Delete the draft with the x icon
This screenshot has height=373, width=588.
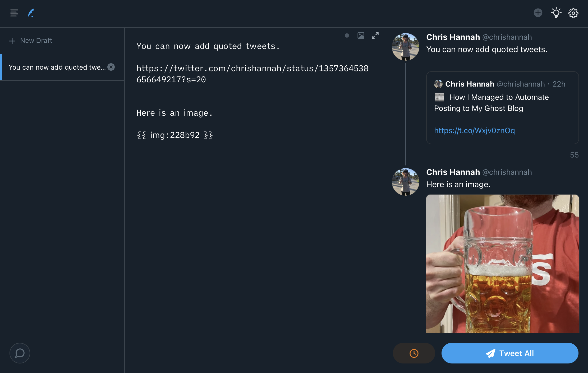[111, 67]
